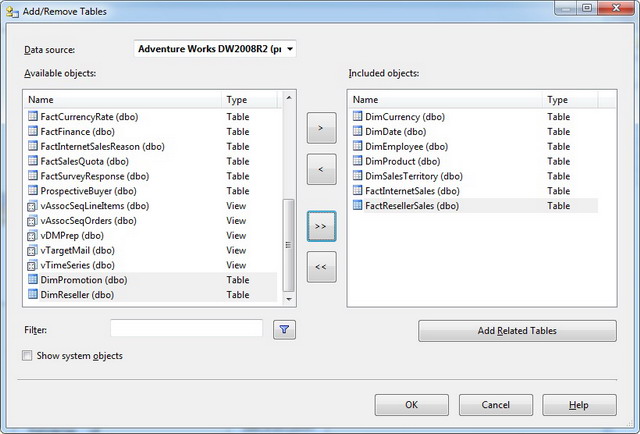Click the vDMPrep view icon

tap(32, 236)
